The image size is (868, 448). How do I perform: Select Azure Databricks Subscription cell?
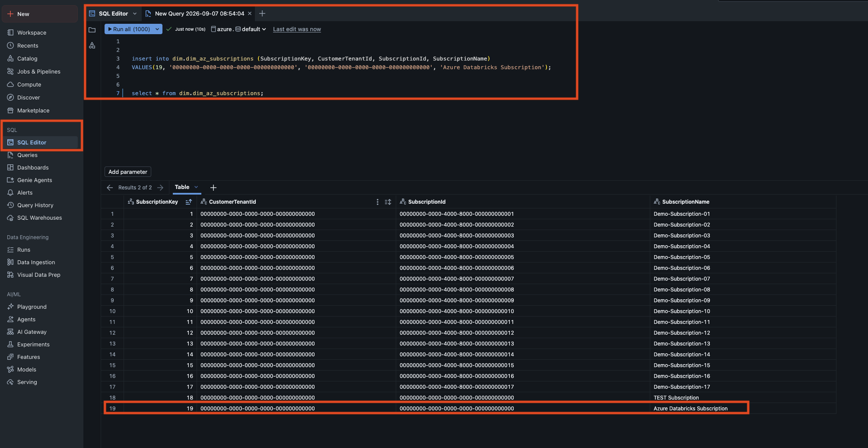(690, 409)
